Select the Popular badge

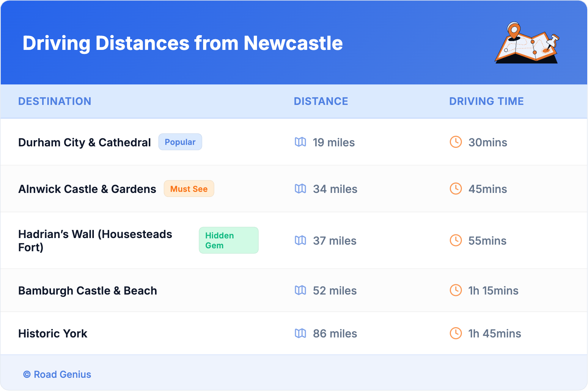tap(180, 142)
